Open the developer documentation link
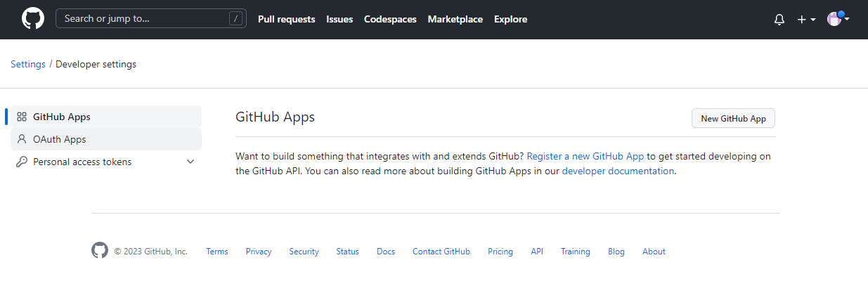This screenshot has width=868, height=286. coord(618,171)
